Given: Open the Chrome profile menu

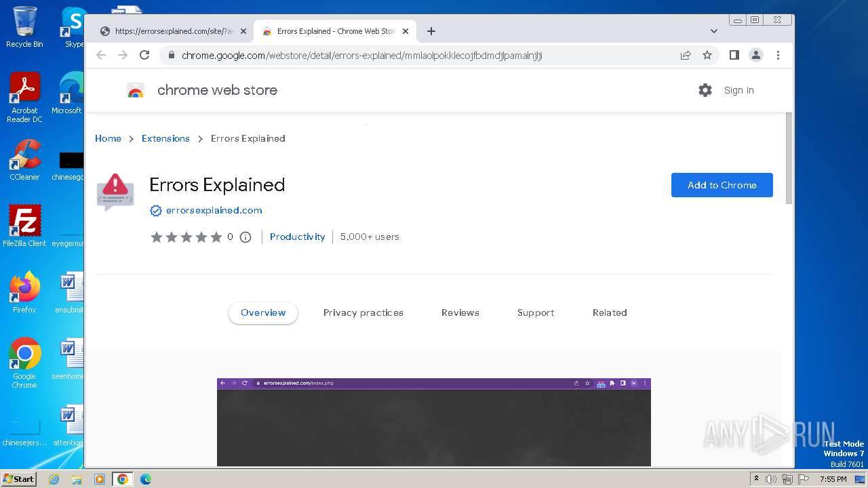Looking at the screenshot, I should [756, 56].
